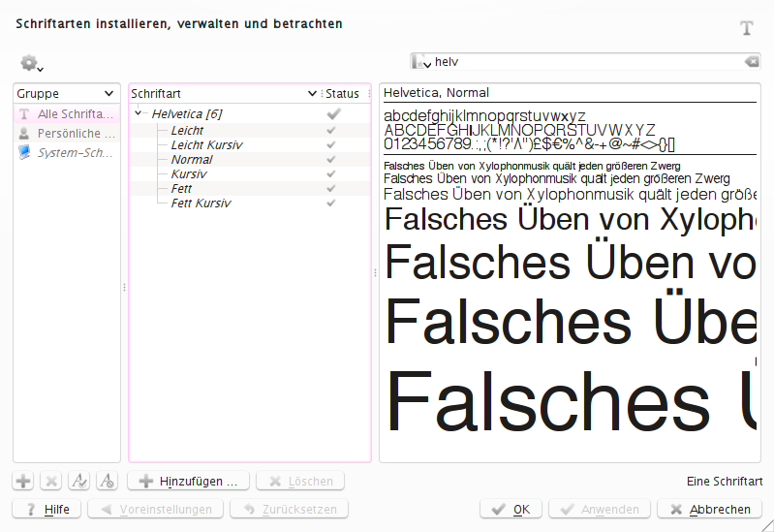Click the Voreinstellungen button

coord(156,510)
